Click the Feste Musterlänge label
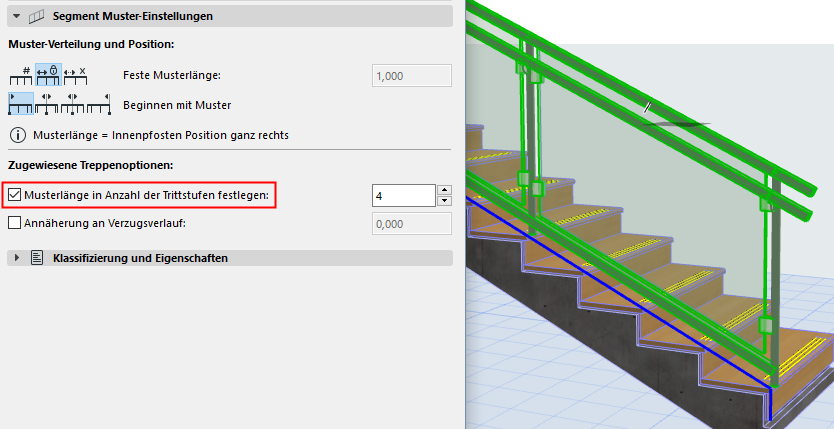 (172, 75)
